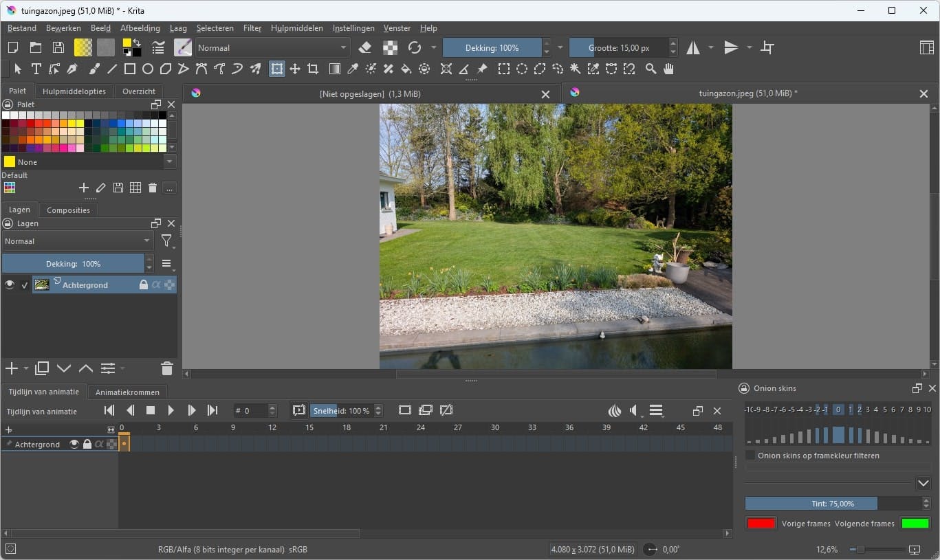940x560 pixels.
Task: Click the horizontal mirror tool icon
Action: coord(692,47)
